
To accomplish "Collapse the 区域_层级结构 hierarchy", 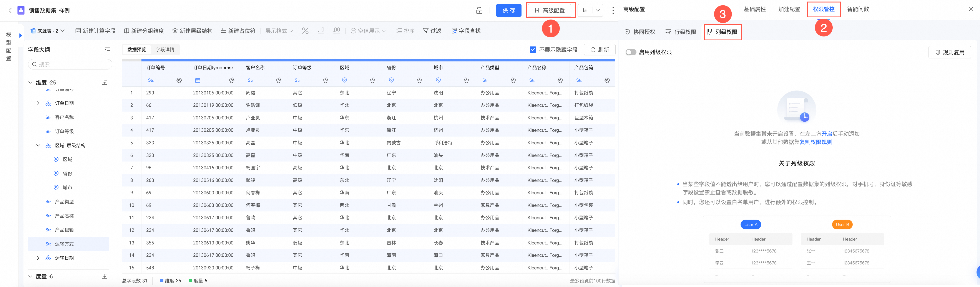I will [38, 146].
